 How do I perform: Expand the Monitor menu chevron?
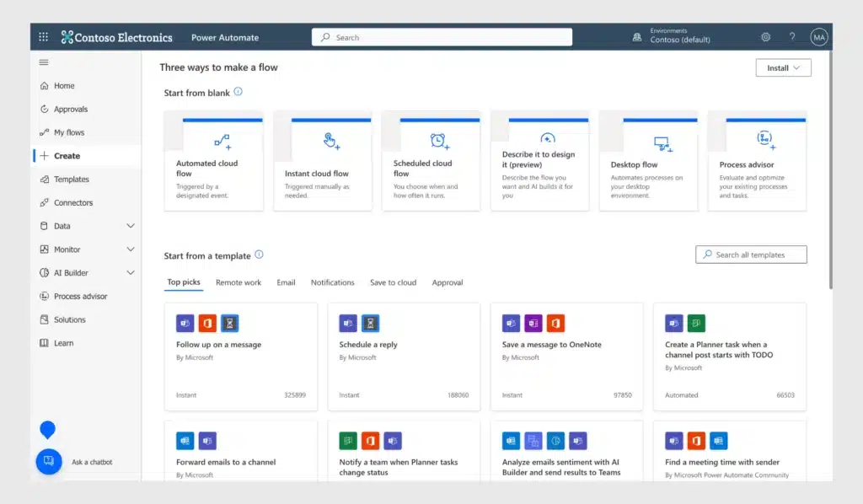(131, 249)
